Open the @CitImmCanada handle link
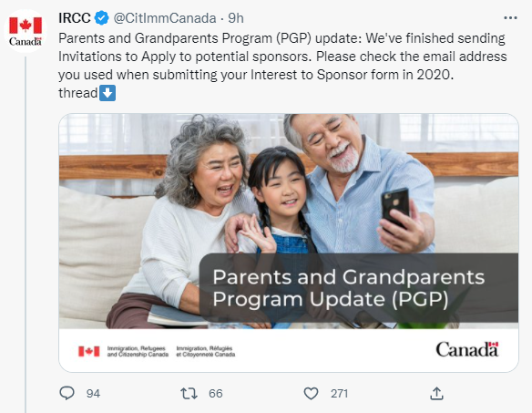Image resolution: width=532 pixels, height=413 pixels. coord(165,18)
